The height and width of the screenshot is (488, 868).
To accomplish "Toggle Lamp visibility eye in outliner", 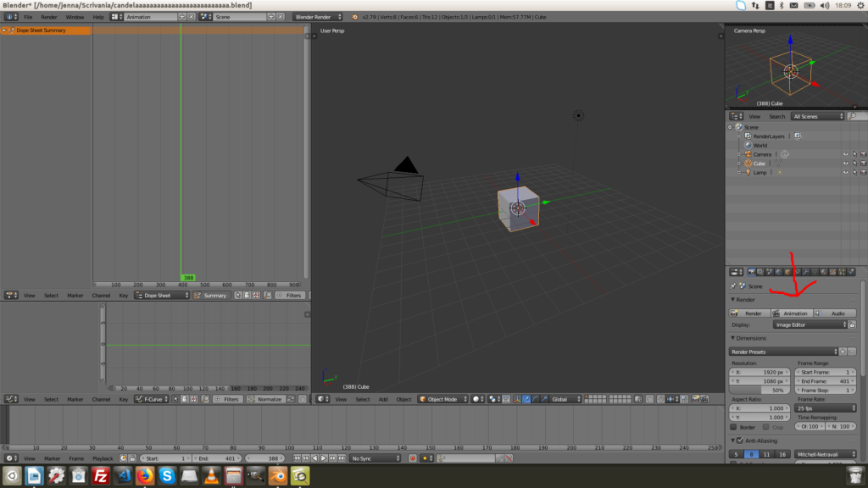I will [845, 173].
